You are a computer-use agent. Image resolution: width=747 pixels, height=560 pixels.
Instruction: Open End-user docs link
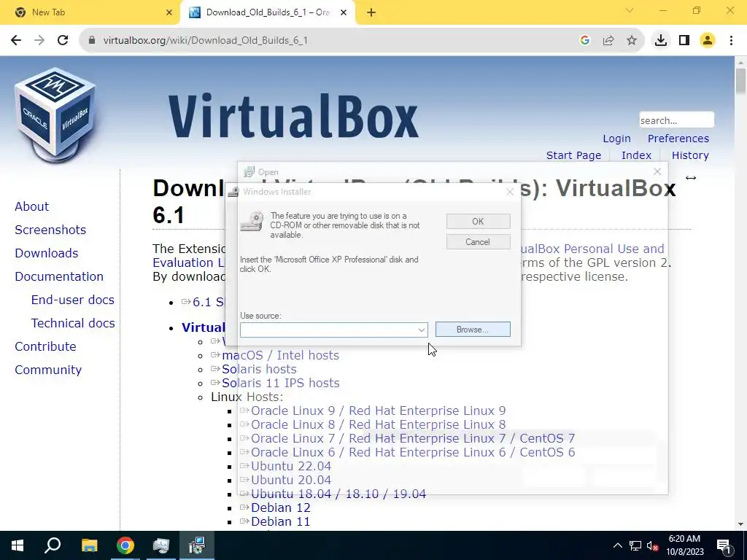[73, 300]
